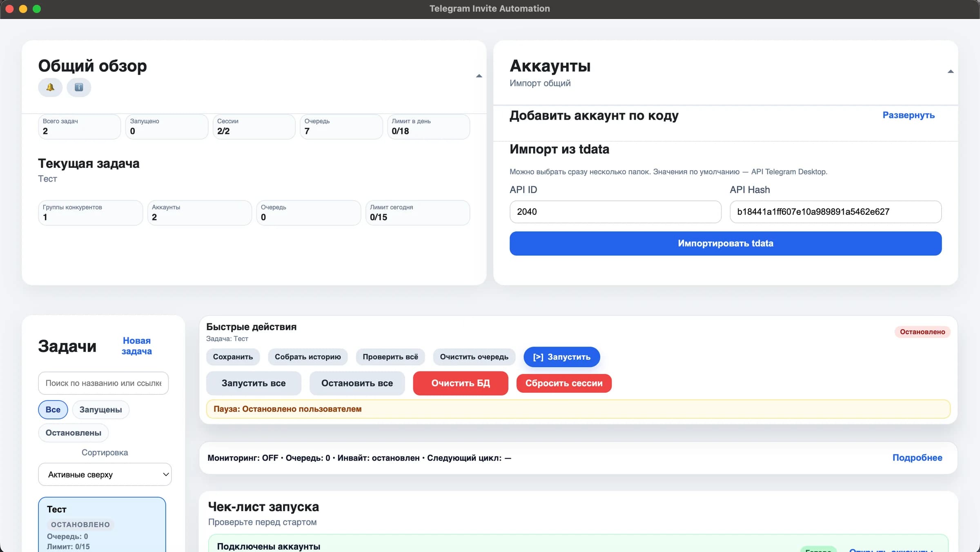Click the bell notifications icon
The height and width of the screenshot is (552, 980).
(x=50, y=87)
